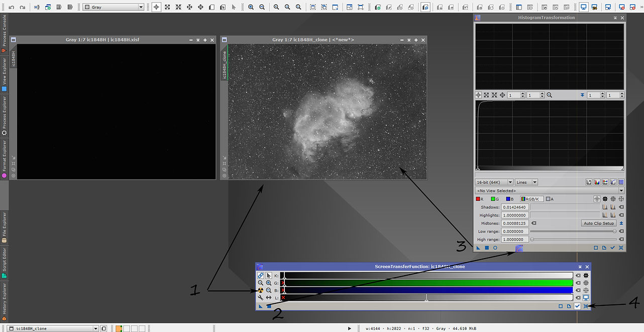This screenshot has height=332, width=644.
Task: Click into the Midtones value field
Action: pyautogui.click(x=515, y=223)
